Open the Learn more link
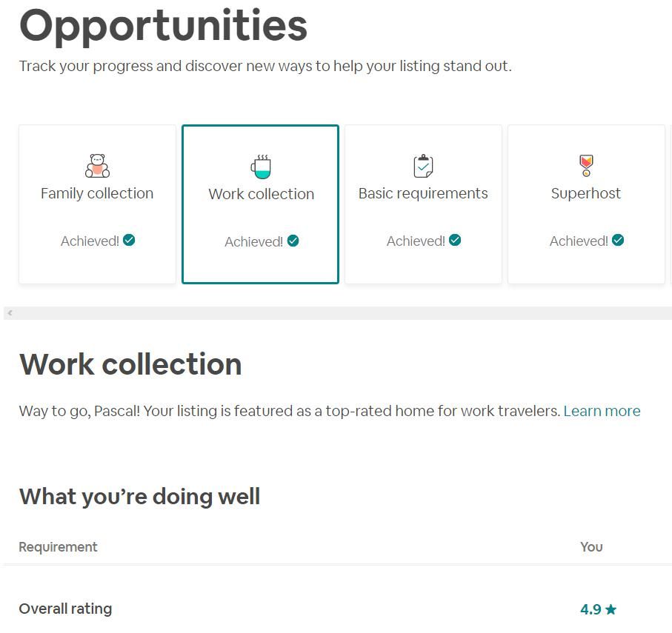 click(x=602, y=411)
